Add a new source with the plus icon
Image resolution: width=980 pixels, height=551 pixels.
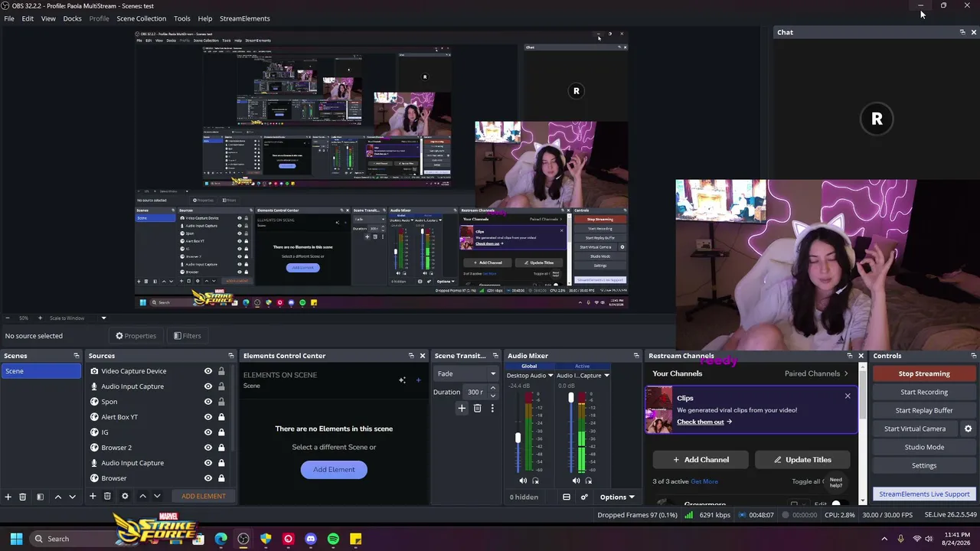point(93,496)
